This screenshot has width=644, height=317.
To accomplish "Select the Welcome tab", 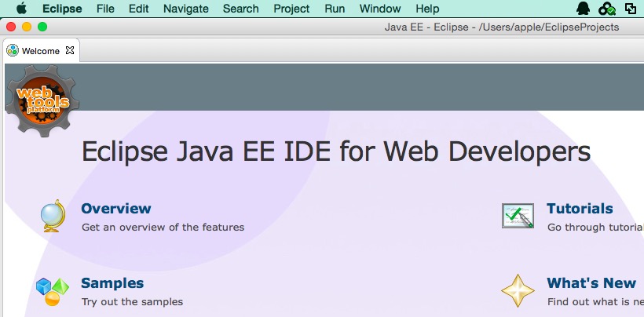I will (x=41, y=51).
